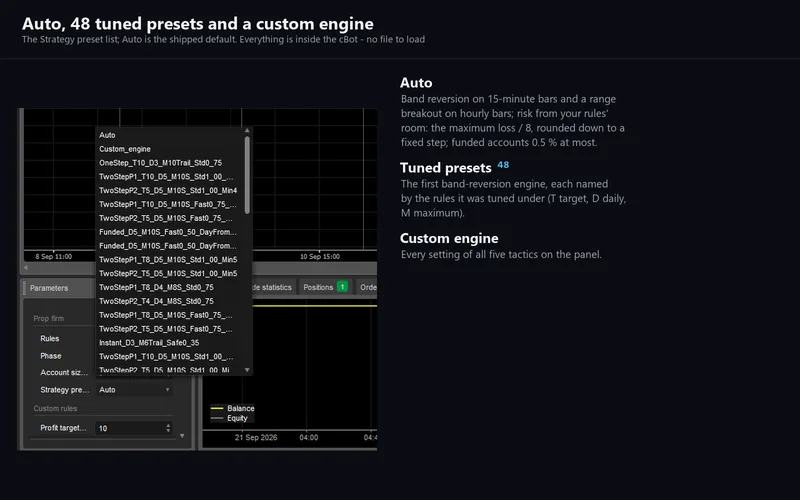
Task: Click the preset list scroll-down arrow
Action: pyautogui.click(x=247, y=370)
